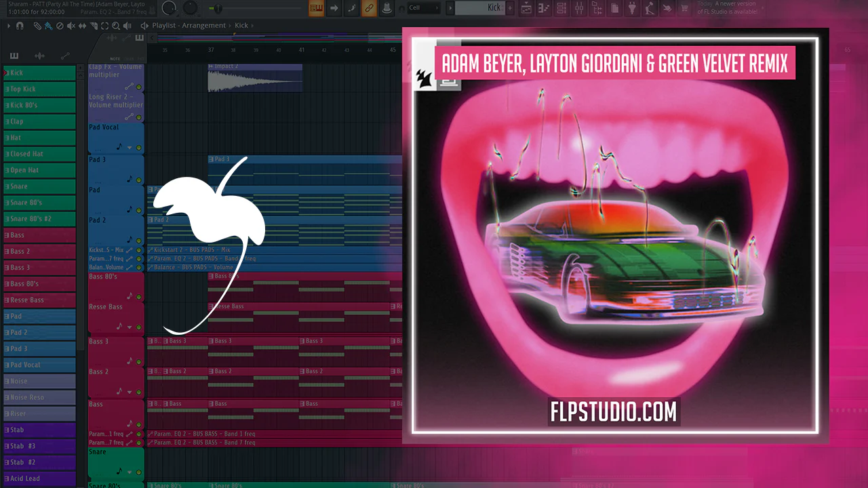Image resolution: width=868 pixels, height=488 pixels.
Task: Select the Zoom magnifier tool
Action: click(x=116, y=26)
